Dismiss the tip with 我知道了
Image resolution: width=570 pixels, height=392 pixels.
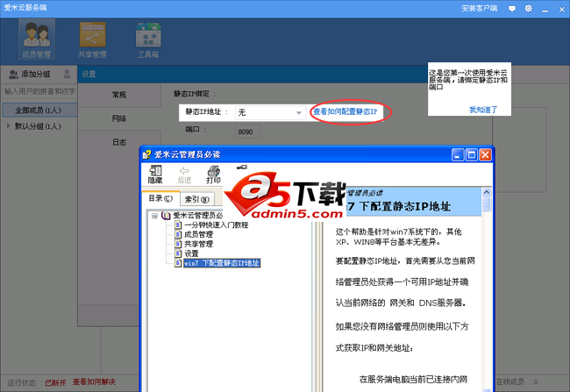coord(483,110)
